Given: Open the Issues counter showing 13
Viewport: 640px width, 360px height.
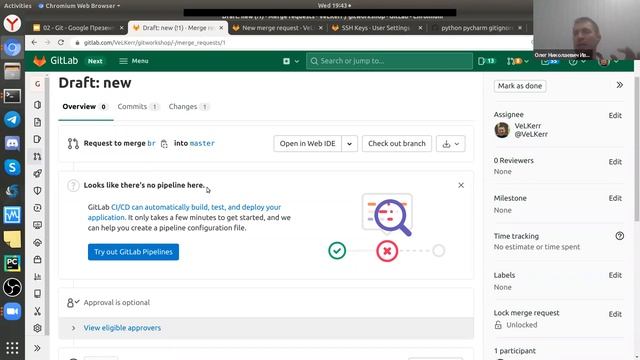Looking at the screenshot, I should tap(486, 61).
